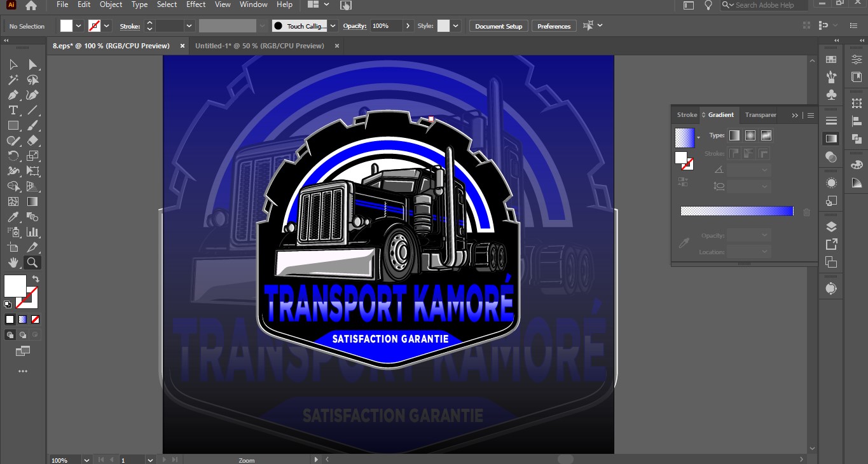Expand hidden panel tabs chevrons
Image resolution: width=868 pixels, height=464 pixels.
click(x=795, y=115)
